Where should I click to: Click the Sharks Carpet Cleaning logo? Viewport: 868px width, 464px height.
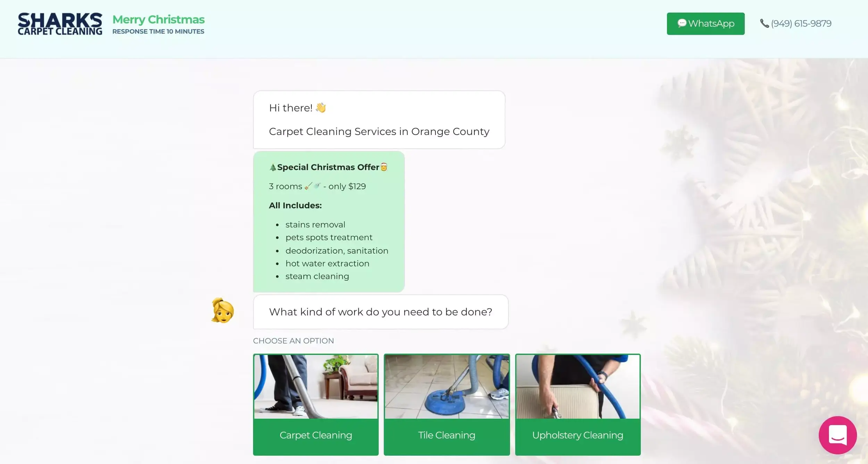(x=60, y=24)
